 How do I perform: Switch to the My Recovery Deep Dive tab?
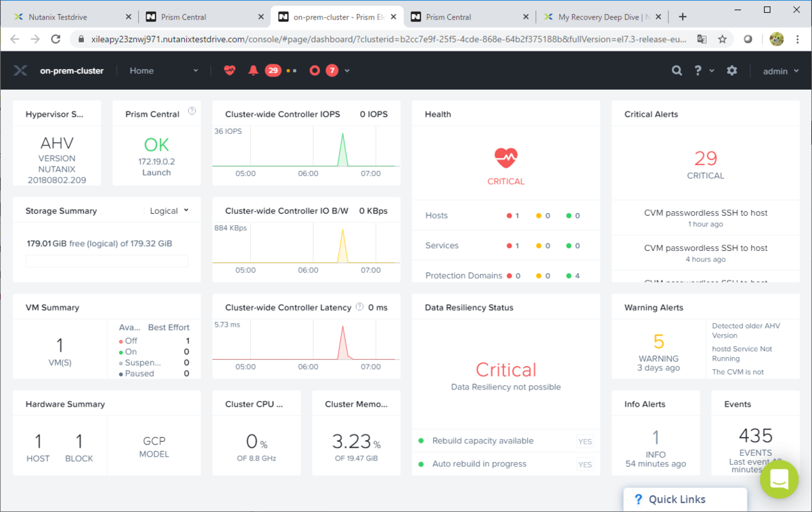coord(602,17)
